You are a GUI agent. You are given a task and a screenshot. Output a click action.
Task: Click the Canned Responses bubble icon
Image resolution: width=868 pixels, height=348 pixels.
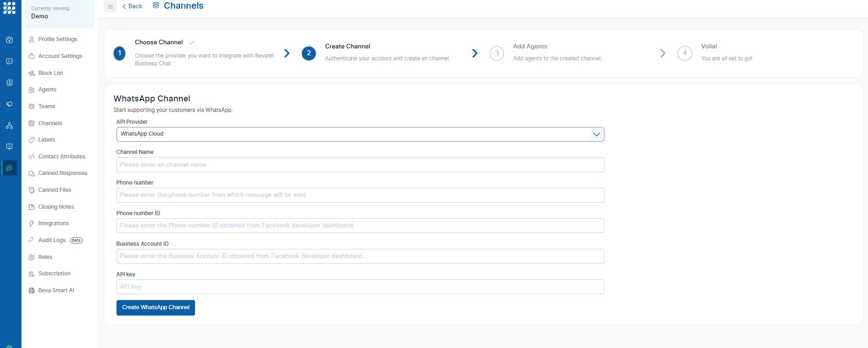click(x=32, y=174)
